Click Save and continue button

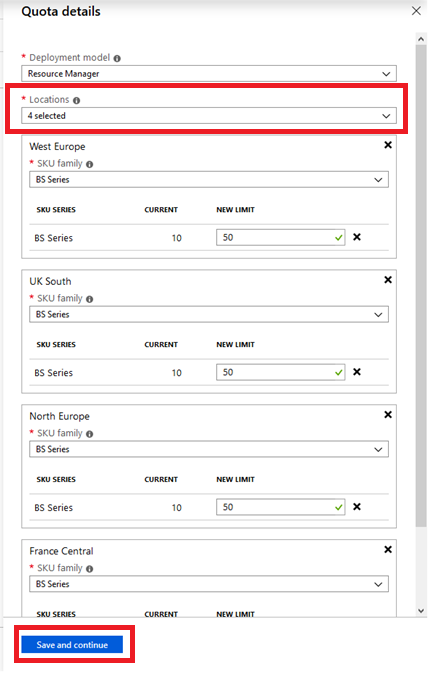(72, 645)
